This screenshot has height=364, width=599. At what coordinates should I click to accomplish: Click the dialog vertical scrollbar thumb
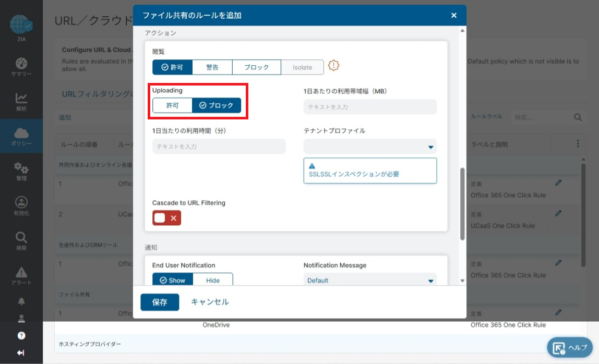[x=462, y=203]
